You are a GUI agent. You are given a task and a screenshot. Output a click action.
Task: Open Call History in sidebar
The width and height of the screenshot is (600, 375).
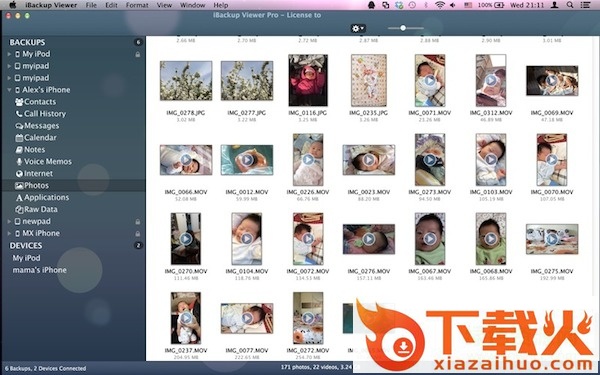pyautogui.click(x=40, y=114)
